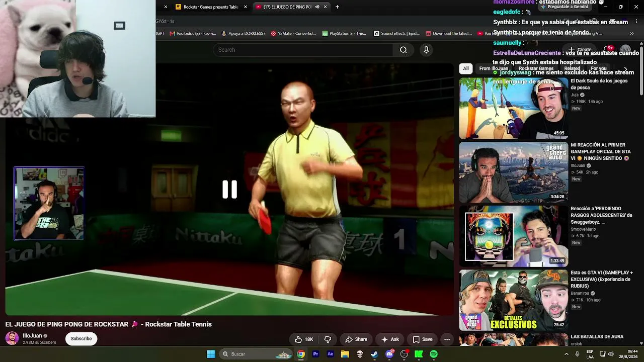Select the All filter chip

(x=466, y=68)
